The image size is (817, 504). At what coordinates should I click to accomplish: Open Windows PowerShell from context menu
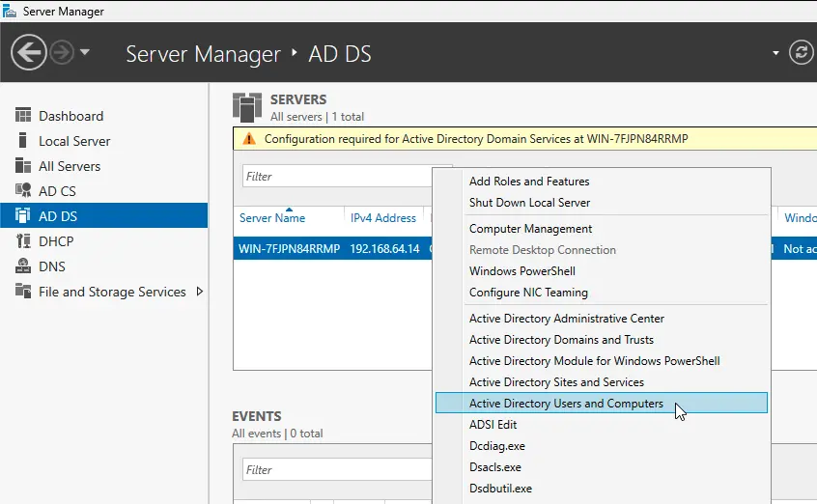tap(521, 271)
